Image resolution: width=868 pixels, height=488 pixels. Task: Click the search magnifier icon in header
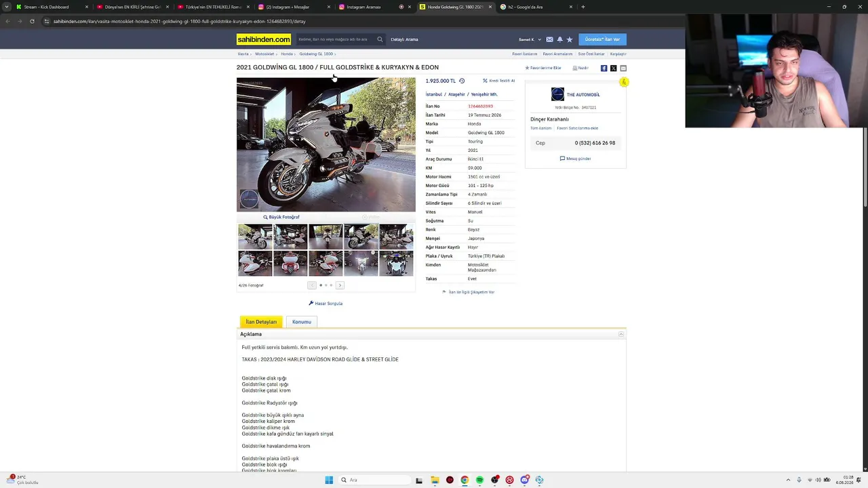pos(380,39)
